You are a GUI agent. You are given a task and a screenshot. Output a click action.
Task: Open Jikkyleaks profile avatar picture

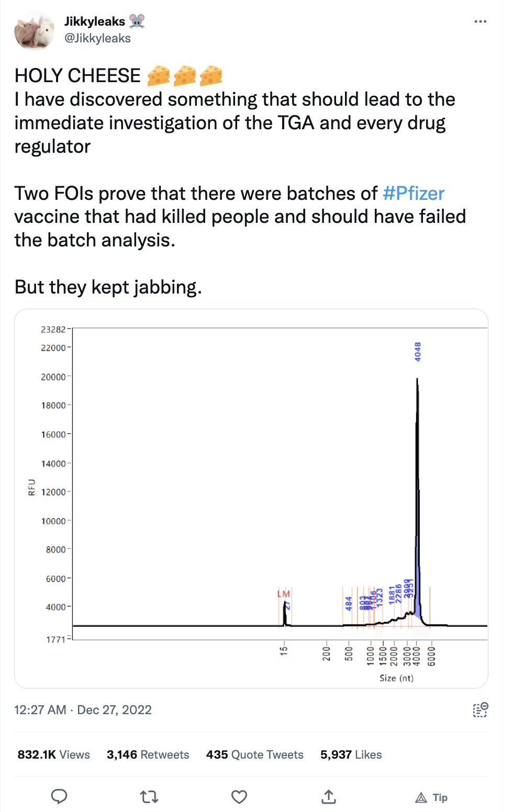tap(35, 30)
